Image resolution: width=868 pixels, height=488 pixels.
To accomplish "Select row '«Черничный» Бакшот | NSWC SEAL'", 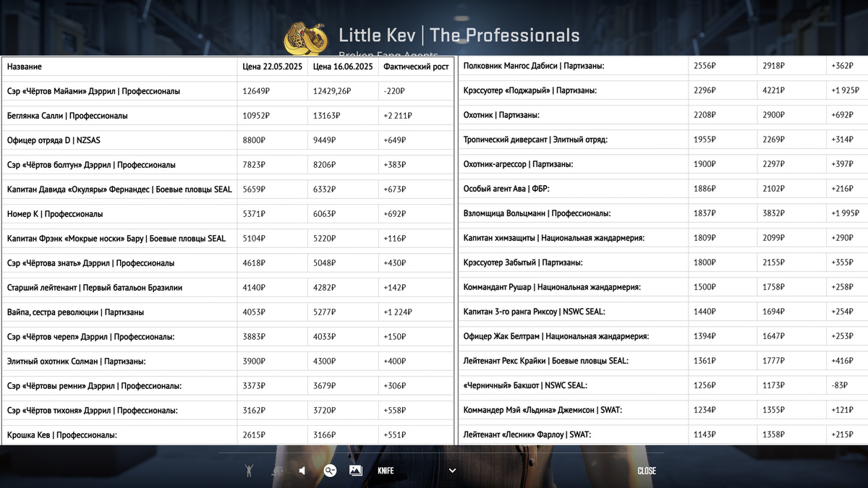I will click(663, 385).
